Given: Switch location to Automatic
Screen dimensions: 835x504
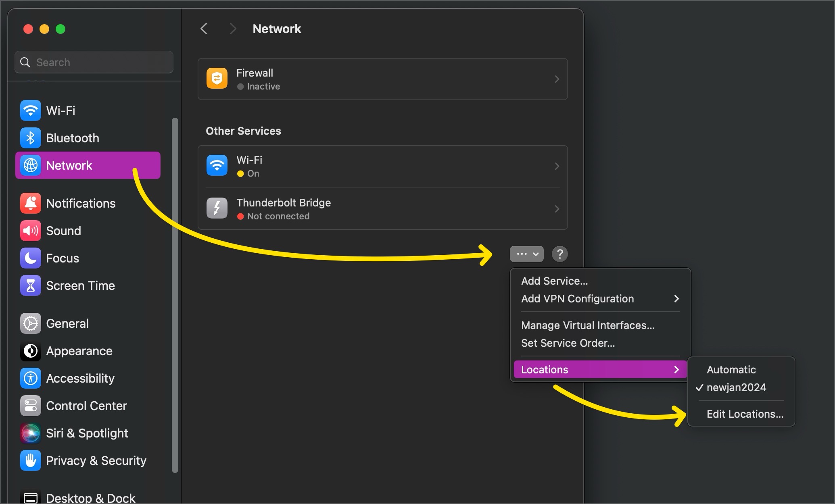Looking at the screenshot, I should click(731, 370).
